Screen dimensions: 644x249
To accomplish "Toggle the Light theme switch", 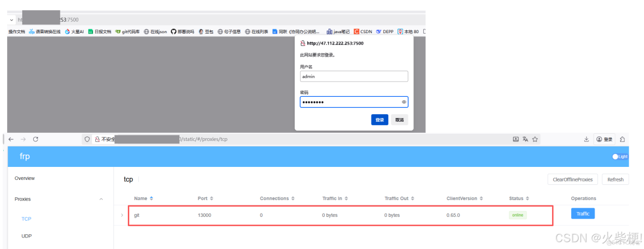I will click(x=620, y=156).
